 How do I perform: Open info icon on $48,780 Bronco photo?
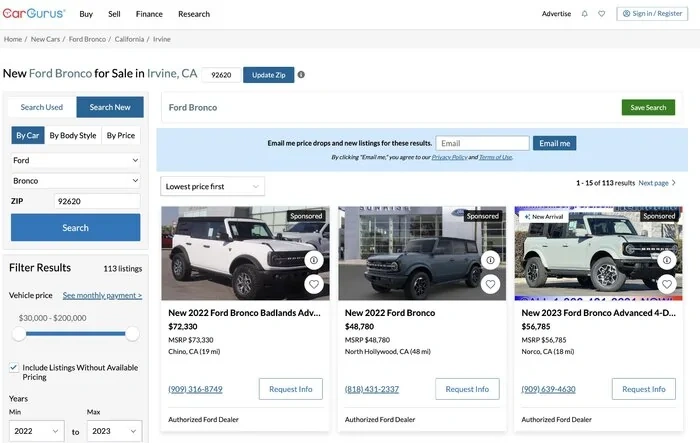(x=490, y=260)
